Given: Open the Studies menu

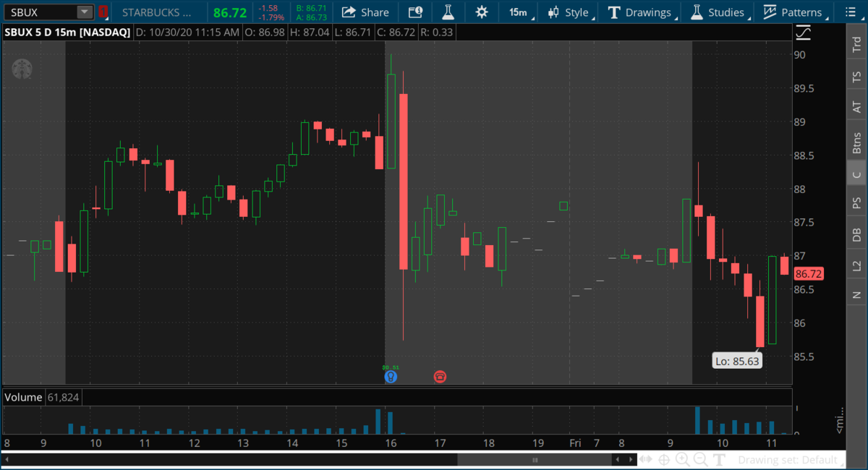Looking at the screenshot, I should [x=720, y=12].
